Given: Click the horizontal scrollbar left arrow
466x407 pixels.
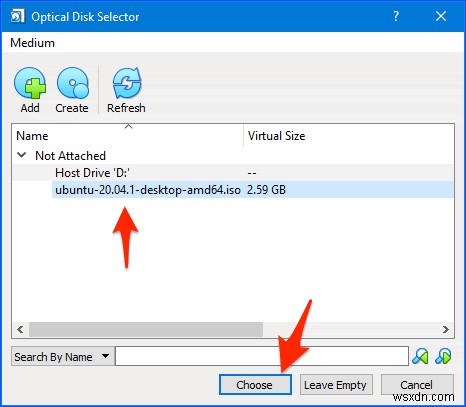Looking at the screenshot, I should (x=20, y=329).
